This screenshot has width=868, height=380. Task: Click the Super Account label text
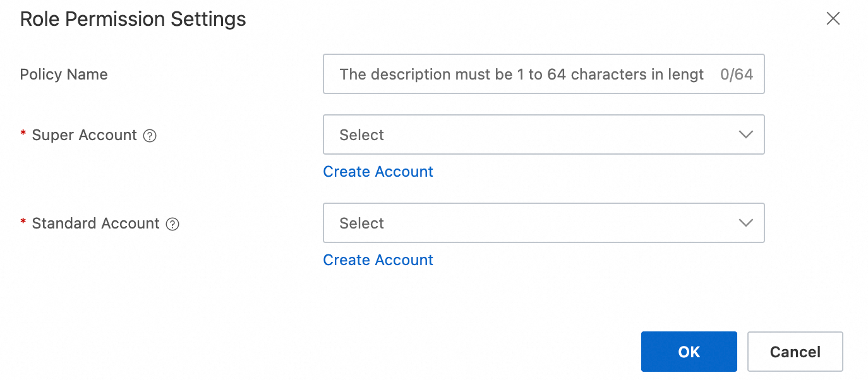coord(84,135)
